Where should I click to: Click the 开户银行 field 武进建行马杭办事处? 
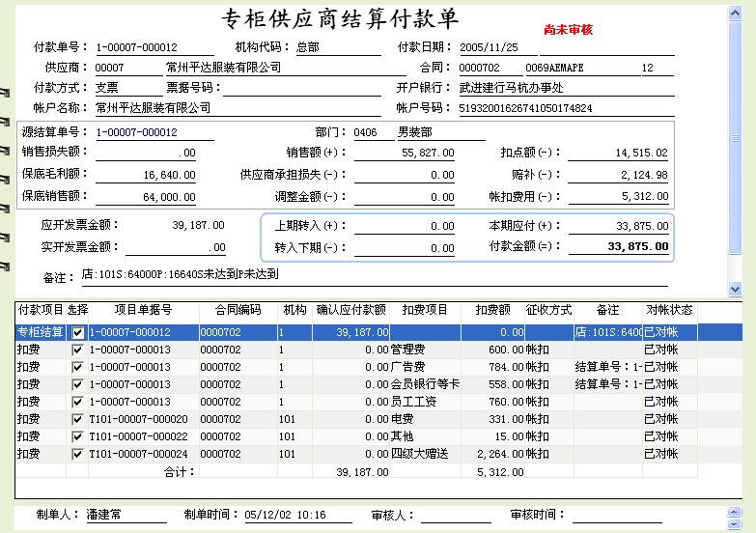tap(566, 88)
